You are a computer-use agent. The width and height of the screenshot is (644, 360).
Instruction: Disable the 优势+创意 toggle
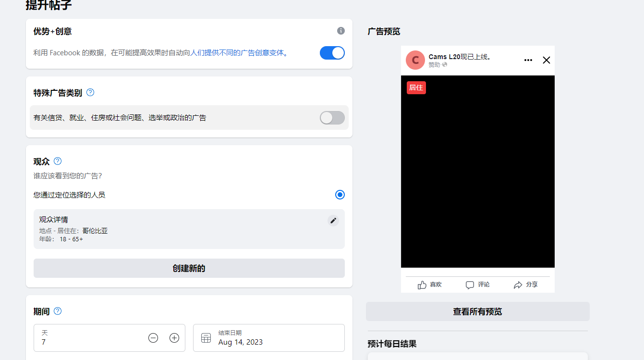pyautogui.click(x=332, y=53)
